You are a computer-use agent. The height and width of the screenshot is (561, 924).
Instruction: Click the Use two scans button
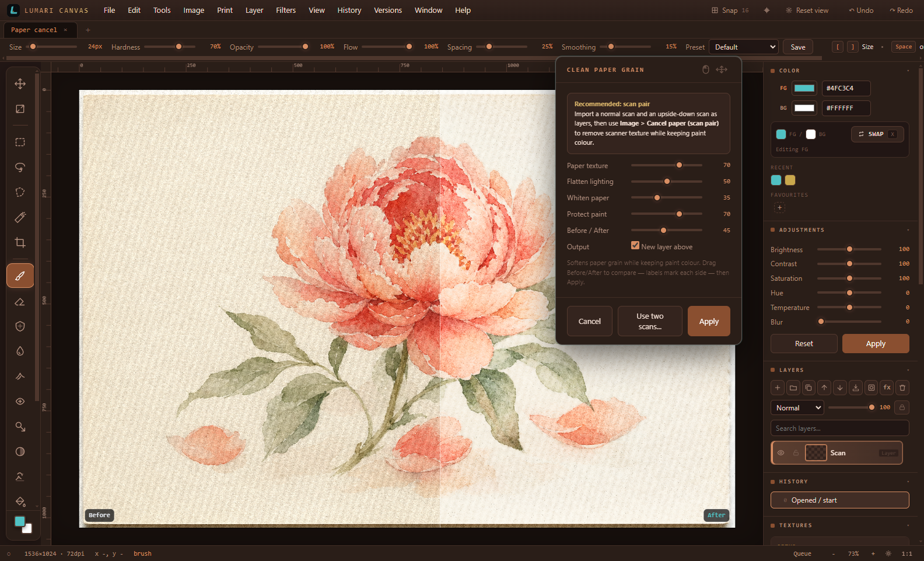(x=650, y=321)
